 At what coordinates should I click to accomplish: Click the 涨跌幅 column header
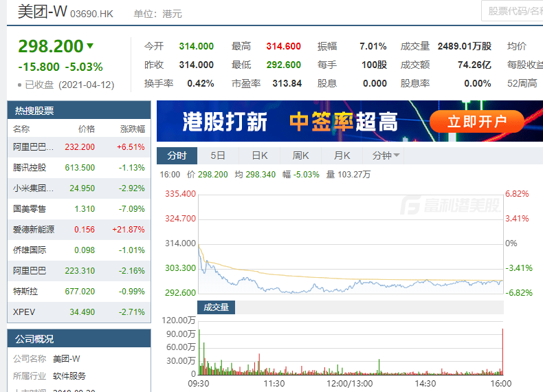click(x=133, y=129)
